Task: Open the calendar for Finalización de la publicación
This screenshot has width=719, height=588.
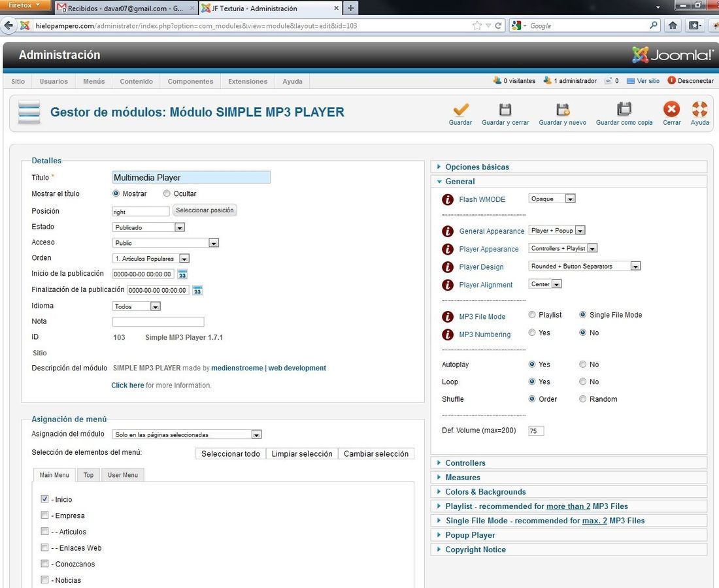Action: (x=197, y=290)
